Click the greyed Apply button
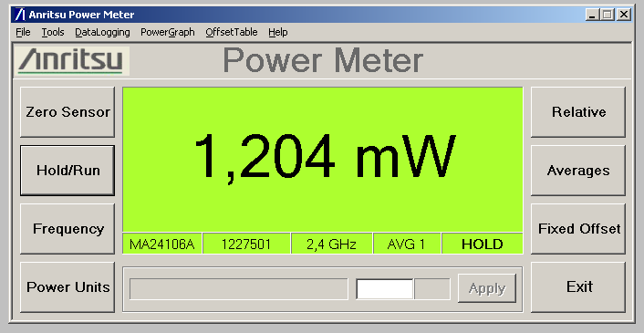Viewport: 644px width, 333px height. point(487,288)
